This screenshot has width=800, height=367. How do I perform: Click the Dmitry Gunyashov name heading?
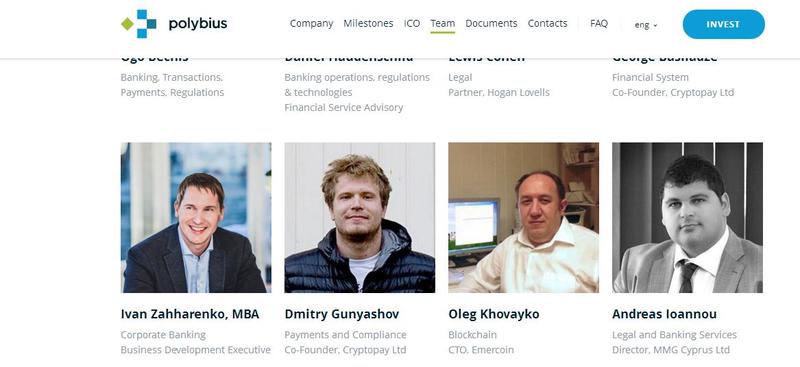click(342, 314)
